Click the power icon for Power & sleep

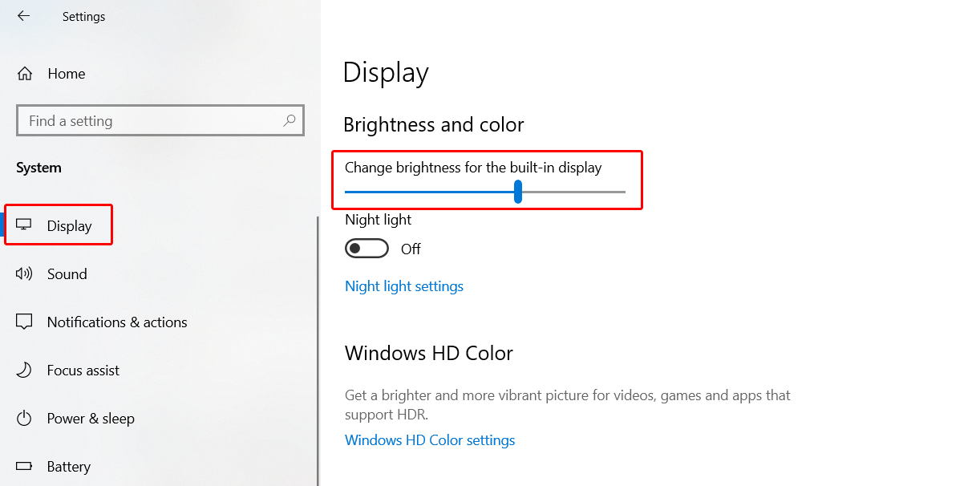click(24, 418)
